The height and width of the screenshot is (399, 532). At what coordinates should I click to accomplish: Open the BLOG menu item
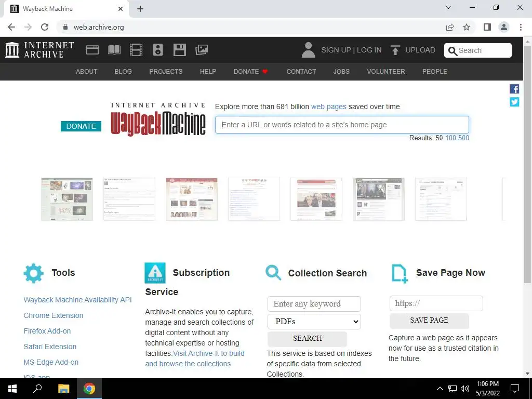[123, 72]
